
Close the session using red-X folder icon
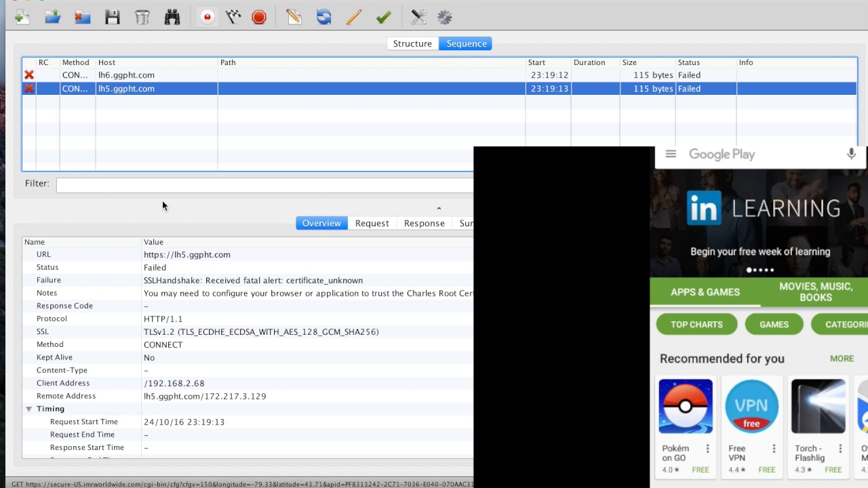coord(82,17)
